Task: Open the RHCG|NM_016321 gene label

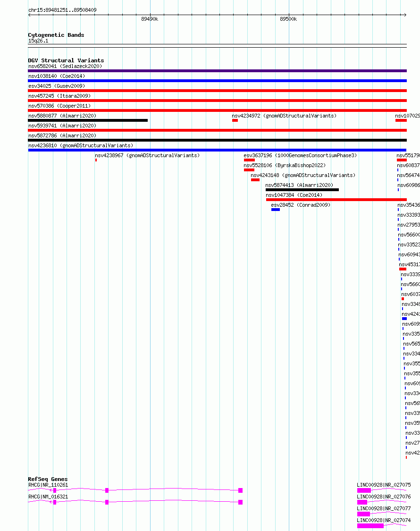Action: [x=48, y=497]
